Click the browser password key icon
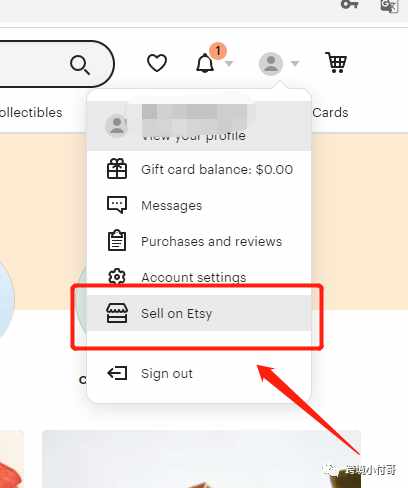This screenshot has width=408, height=488. (350, 5)
